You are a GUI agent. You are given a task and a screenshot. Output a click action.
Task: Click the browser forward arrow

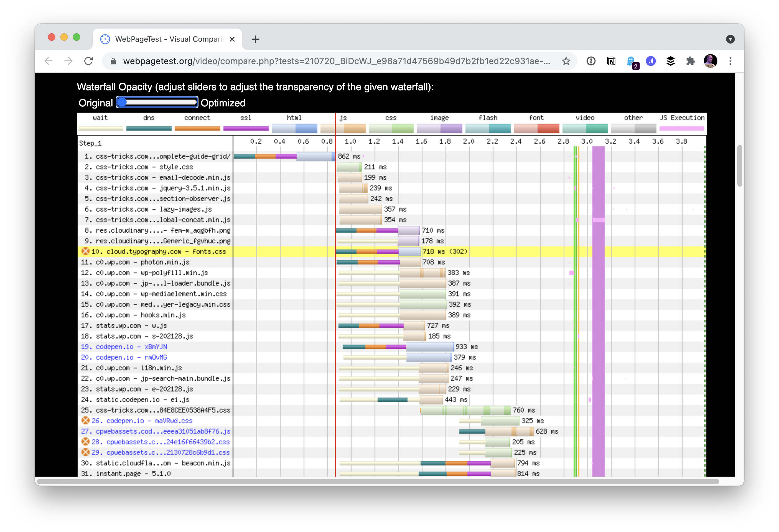click(x=68, y=61)
